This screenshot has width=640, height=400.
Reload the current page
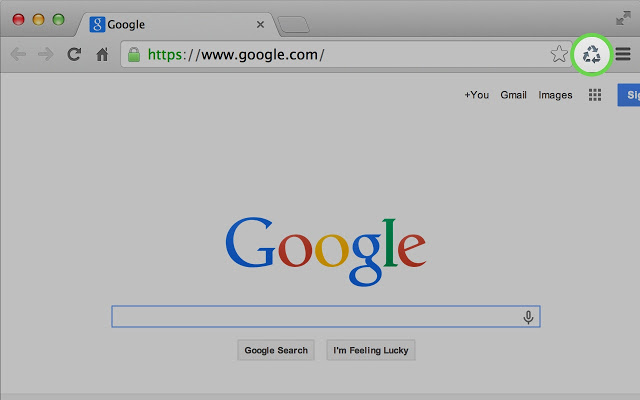tap(74, 54)
